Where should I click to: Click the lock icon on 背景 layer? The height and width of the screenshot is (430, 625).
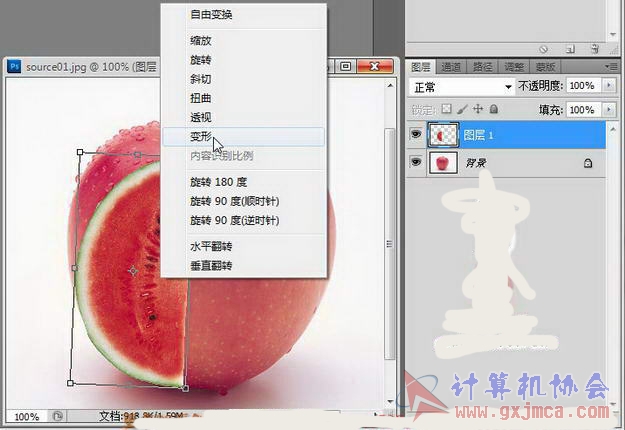[587, 163]
